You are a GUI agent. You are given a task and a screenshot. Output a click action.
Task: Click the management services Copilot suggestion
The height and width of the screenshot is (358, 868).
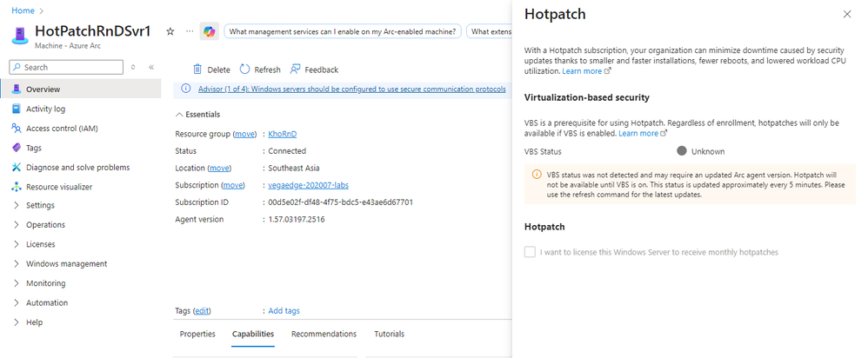click(344, 31)
